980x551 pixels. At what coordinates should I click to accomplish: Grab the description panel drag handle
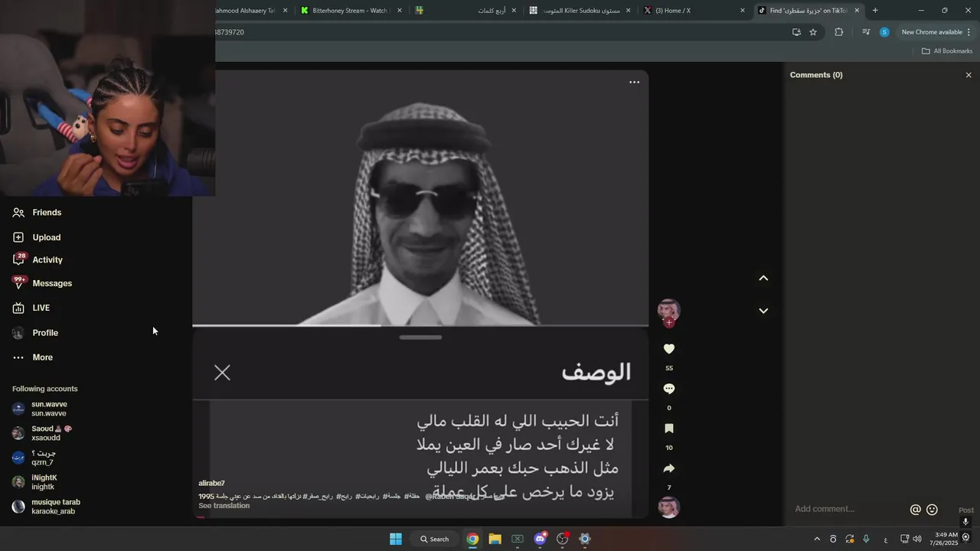pos(420,337)
